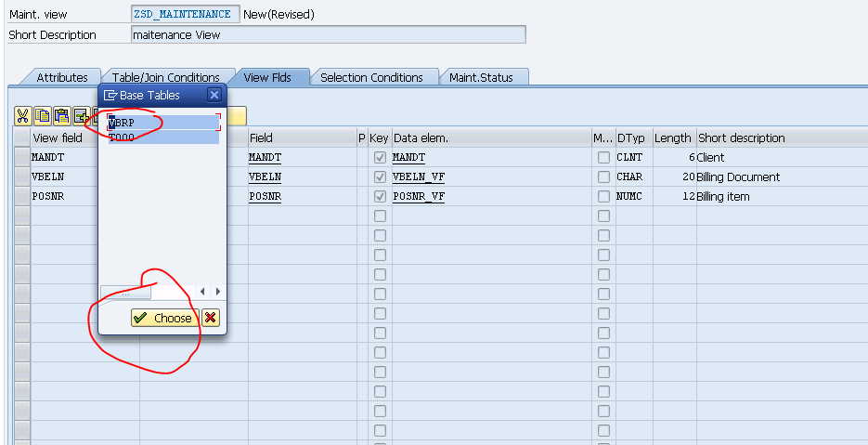Click the Maint. view name field ZSD_MAINTENANCE
868x445 pixels.
[x=186, y=15]
